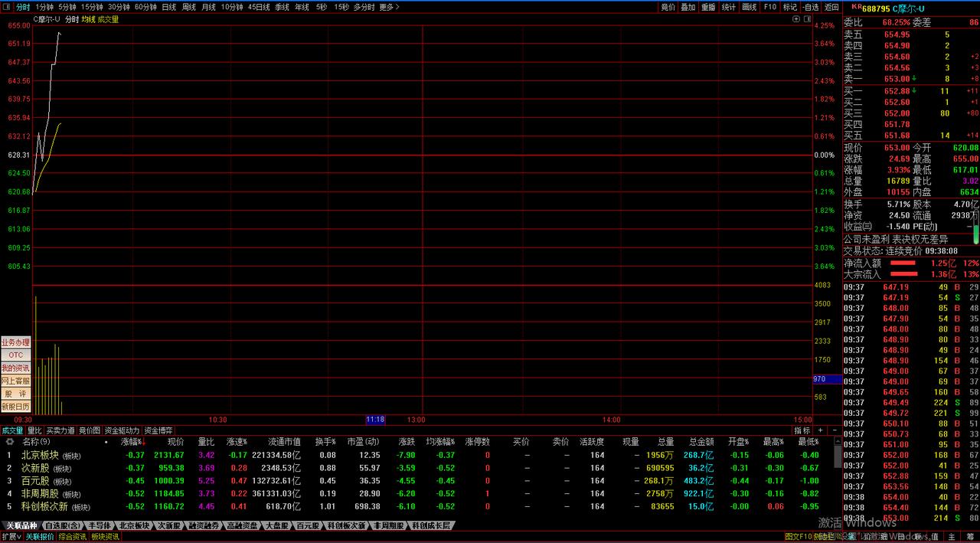Switch to the 高融资盘 bottom tab

(241, 526)
